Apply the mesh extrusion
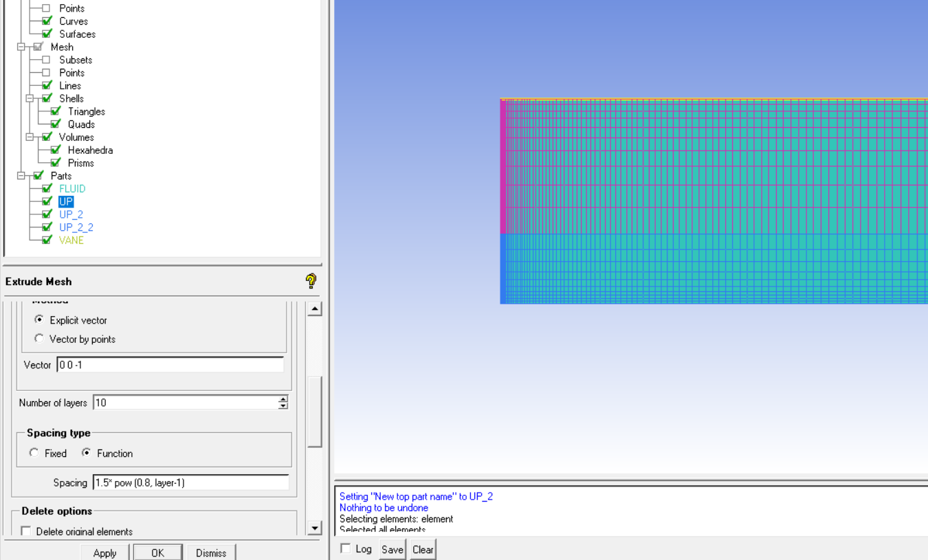Screen dimensions: 928x560 point(104,552)
